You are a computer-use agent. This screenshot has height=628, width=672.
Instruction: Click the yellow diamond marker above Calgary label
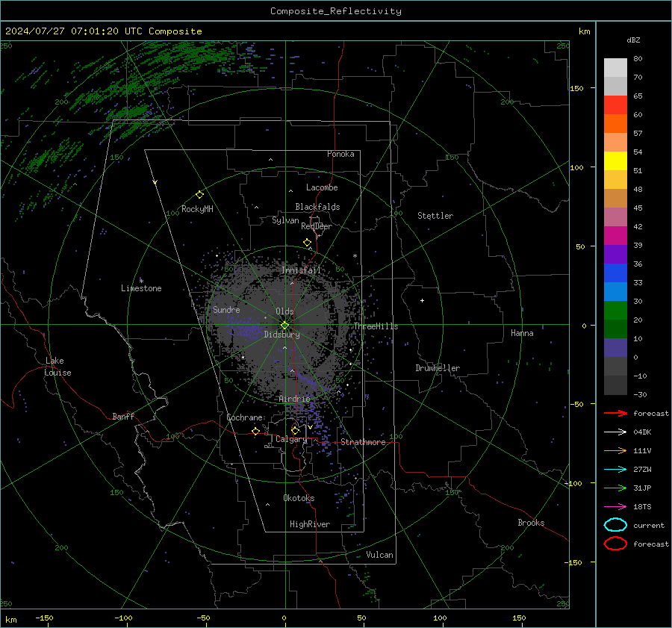click(295, 430)
